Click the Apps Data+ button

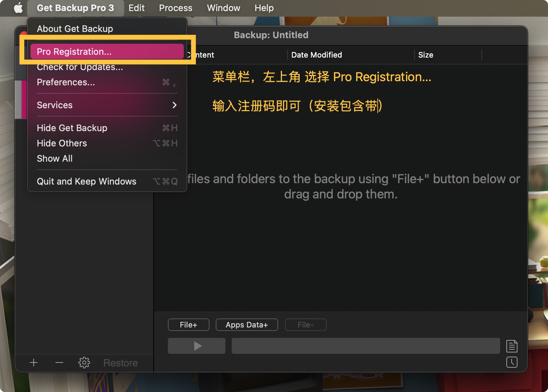pyautogui.click(x=247, y=325)
